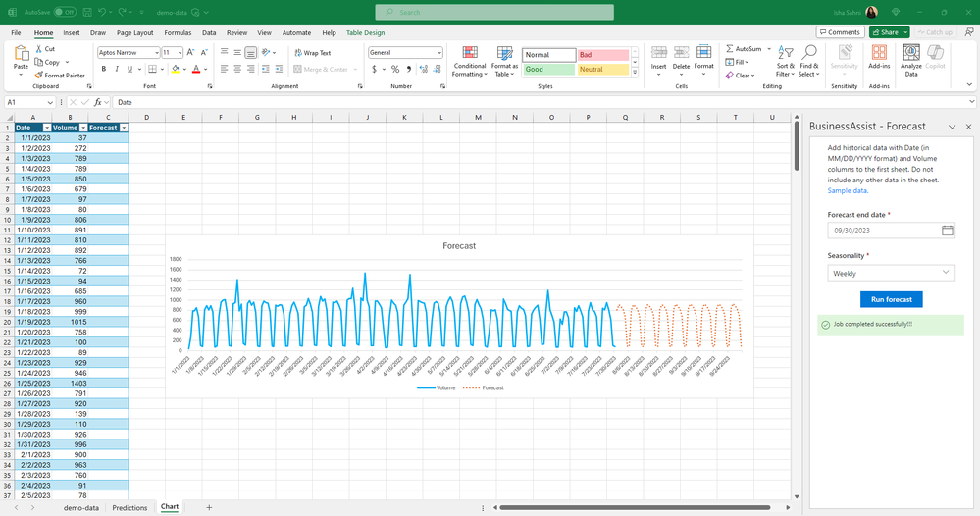The width and height of the screenshot is (980, 516).
Task: Open the Add-ins icon
Action: point(879,57)
